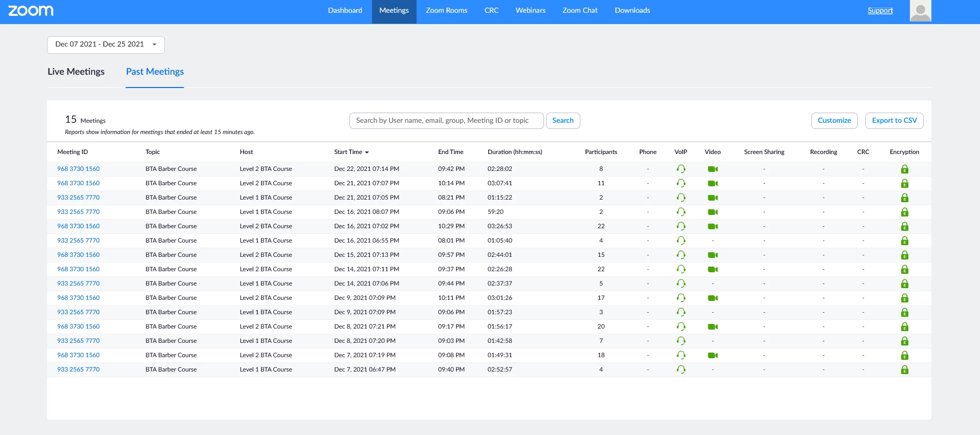Click the Search button
Image resolution: width=980 pixels, height=435 pixels.
pos(563,121)
